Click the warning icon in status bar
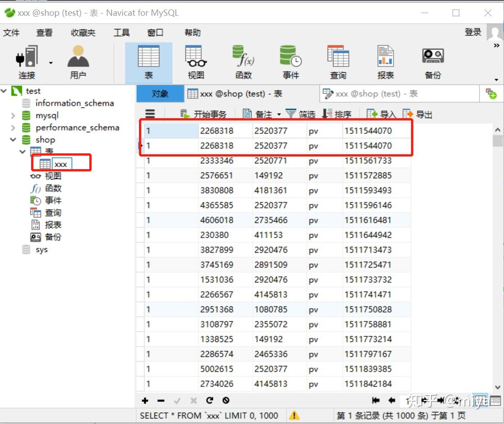The height and width of the screenshot is (424, 504). click(294, 415)
